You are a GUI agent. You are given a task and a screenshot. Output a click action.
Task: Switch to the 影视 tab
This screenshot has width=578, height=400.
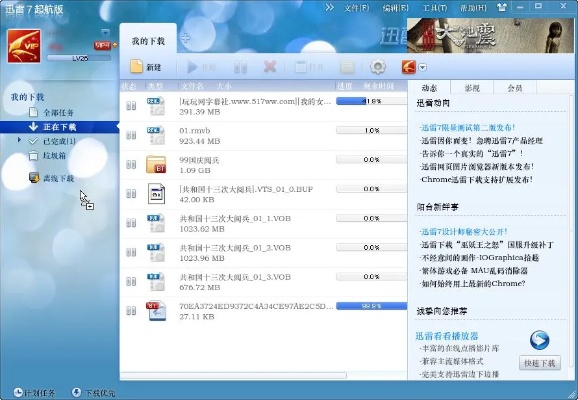click(471, 88)
